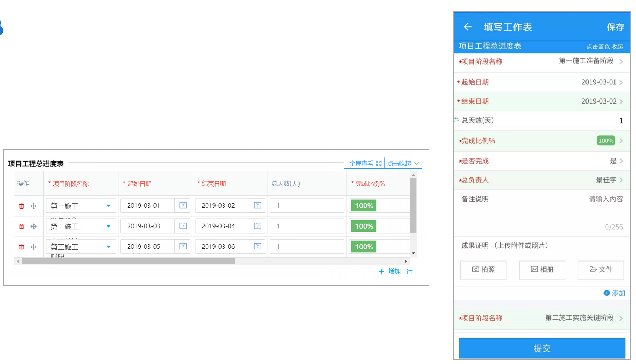Collapse the table via 点击收起

pyautogui.click(x=403, y=163)
